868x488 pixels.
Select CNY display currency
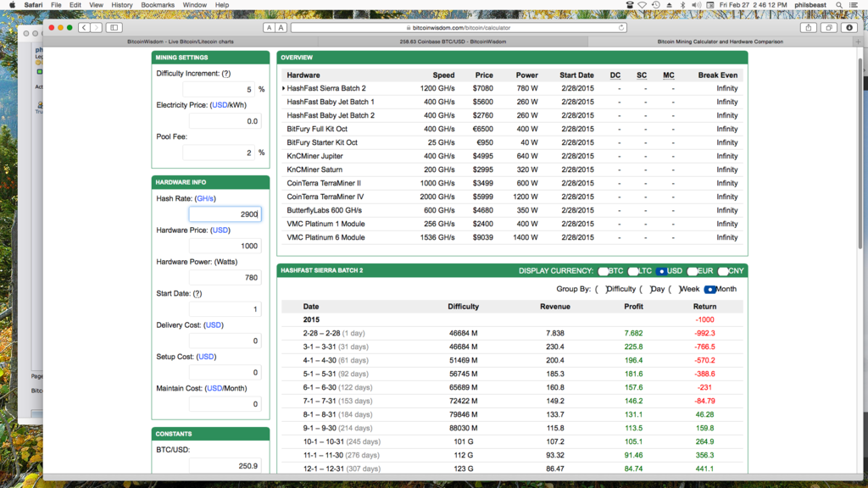click(x=723, y=271)
